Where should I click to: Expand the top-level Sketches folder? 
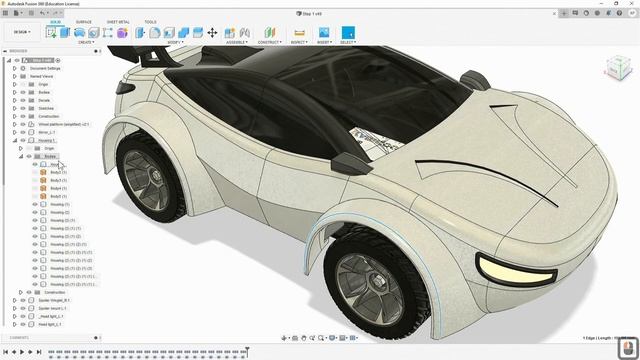coord(15,108)
